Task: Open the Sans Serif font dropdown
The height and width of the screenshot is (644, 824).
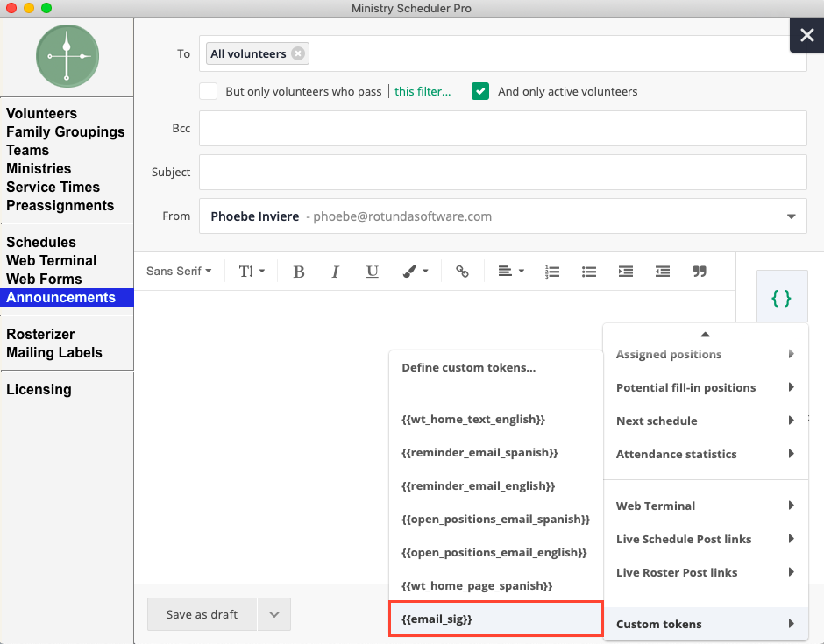Action: 179,272
